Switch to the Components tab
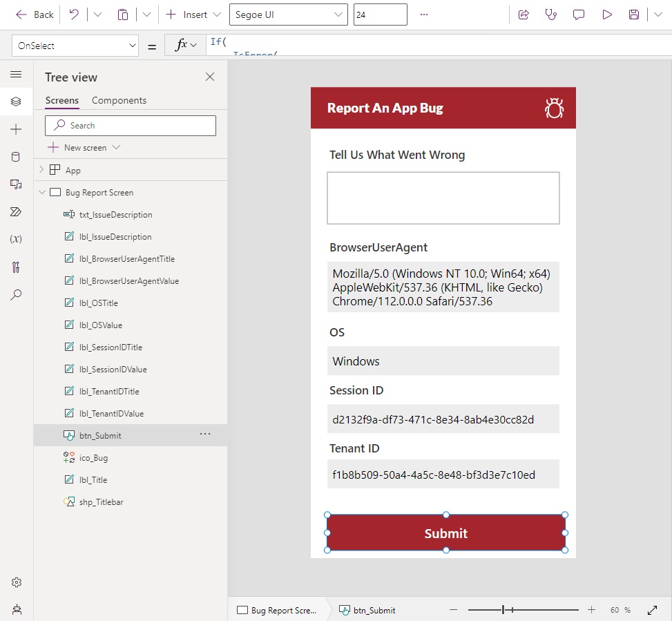Screen dimensions: 672x621 (x=119, y=100)
